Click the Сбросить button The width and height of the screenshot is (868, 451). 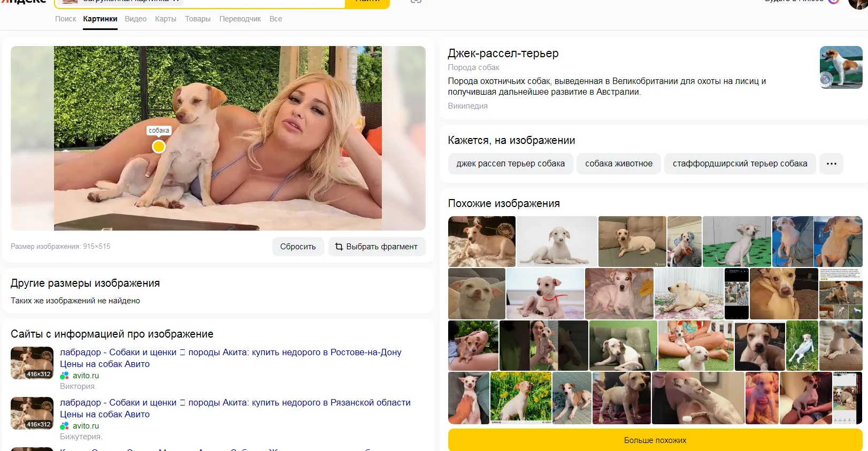point(298,247)
